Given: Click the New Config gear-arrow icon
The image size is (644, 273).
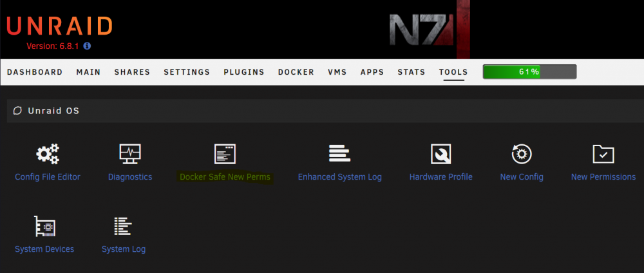Looking at the screenshot, I should pos(522,154).
